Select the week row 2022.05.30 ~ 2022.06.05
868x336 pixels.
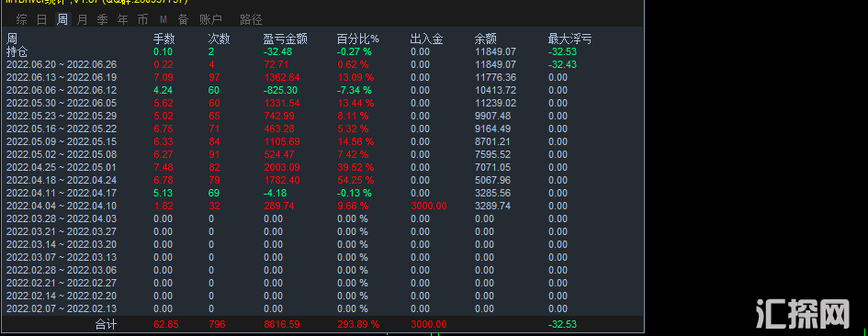[x=62, y=103]
